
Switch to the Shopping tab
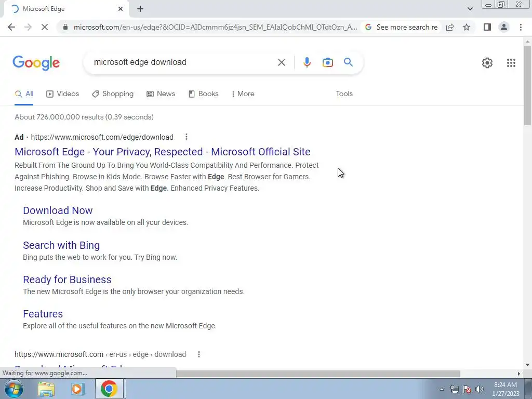pyautogui.click(x=113, y=94)
